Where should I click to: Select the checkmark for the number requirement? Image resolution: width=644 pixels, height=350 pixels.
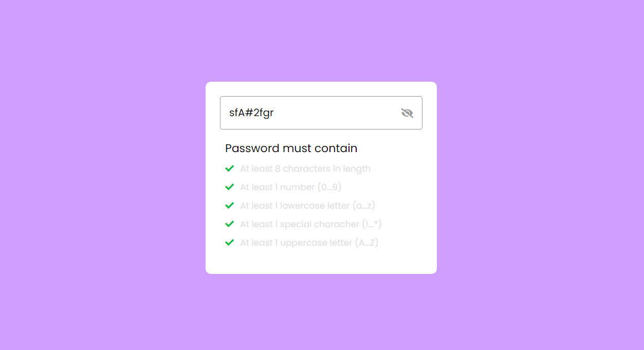tap(230, 187)
